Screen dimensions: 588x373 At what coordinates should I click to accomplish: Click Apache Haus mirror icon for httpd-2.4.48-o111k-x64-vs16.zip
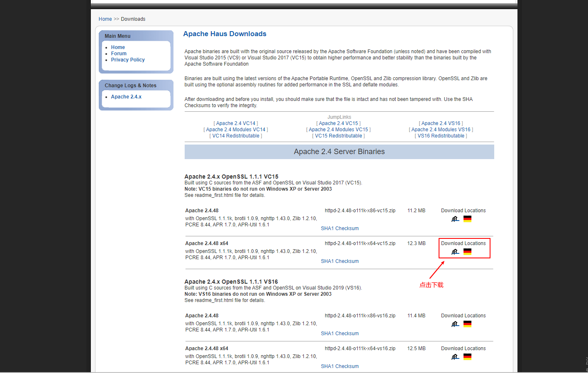[x=455, y=357]
